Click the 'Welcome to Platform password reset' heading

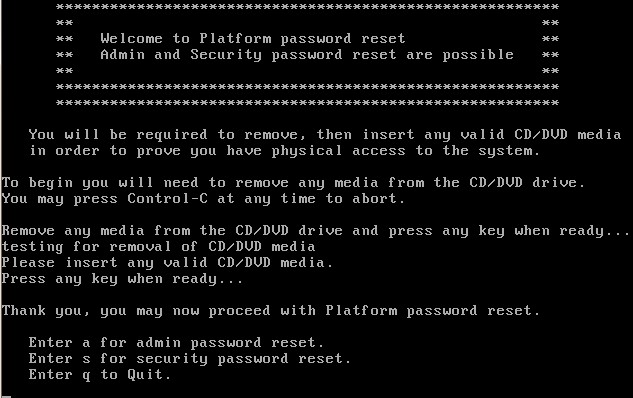pyautogui.click(x=253, y=39)
